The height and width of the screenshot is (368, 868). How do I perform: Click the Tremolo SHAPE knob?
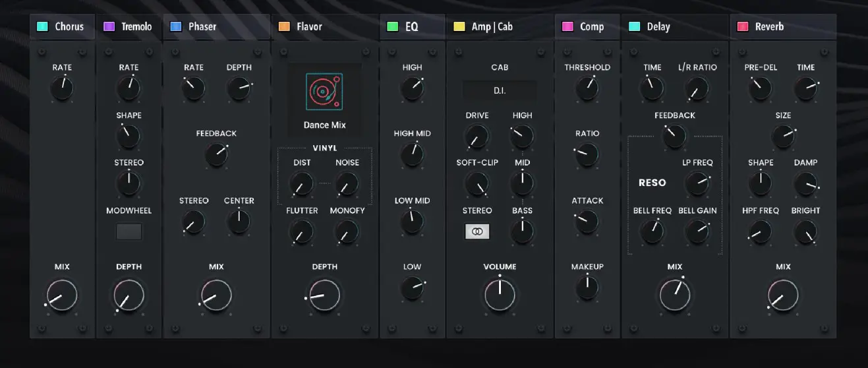[x=129, y=136]
